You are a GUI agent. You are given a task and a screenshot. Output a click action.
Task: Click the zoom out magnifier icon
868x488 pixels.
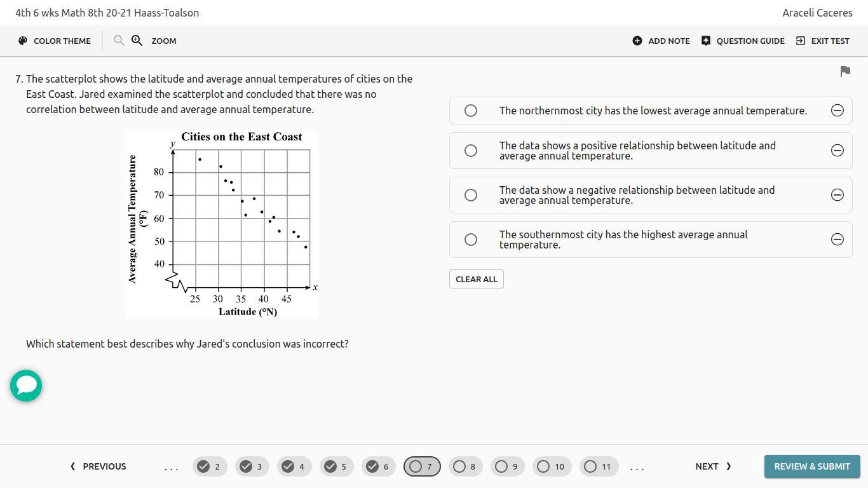tap(119, 41)
